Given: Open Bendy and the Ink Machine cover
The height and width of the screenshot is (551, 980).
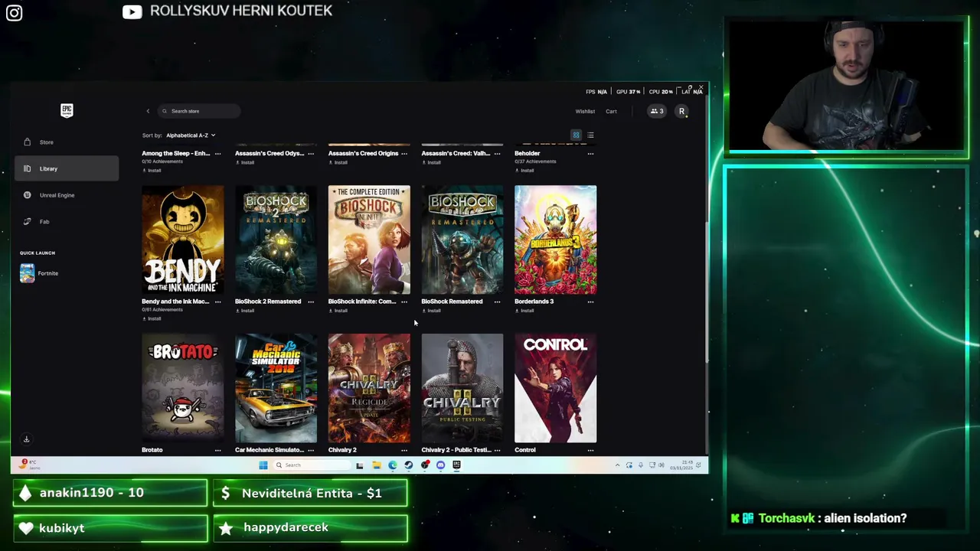Looking at the screenshot, I should 183,240.
